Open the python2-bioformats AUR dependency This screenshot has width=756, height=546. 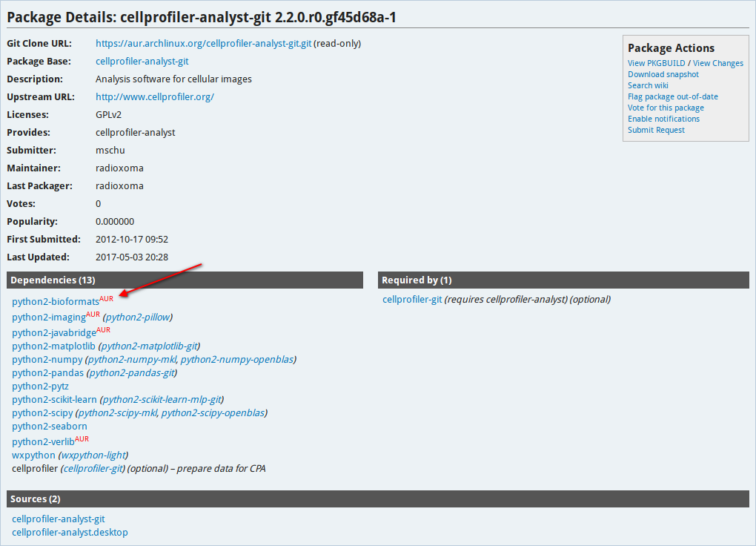click(x=54, y=301)
